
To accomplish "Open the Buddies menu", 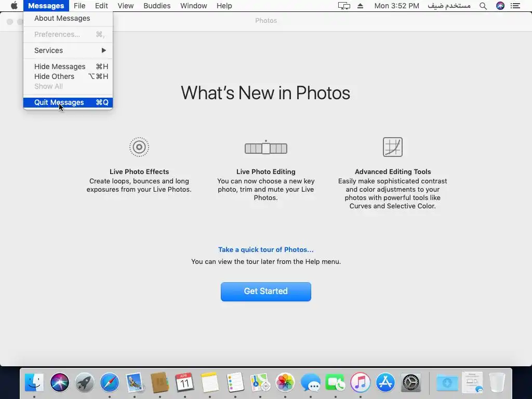I will [x=157, y=6].
